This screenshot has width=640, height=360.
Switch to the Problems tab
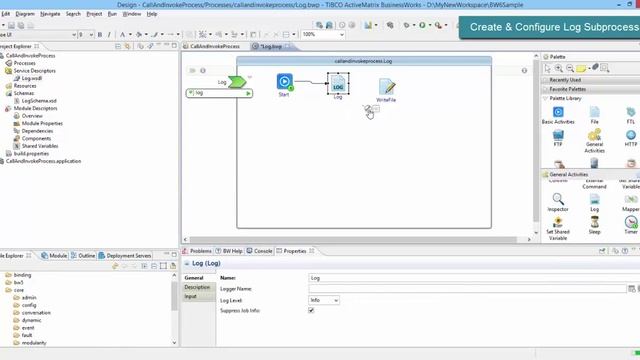[x=197, y=251]
